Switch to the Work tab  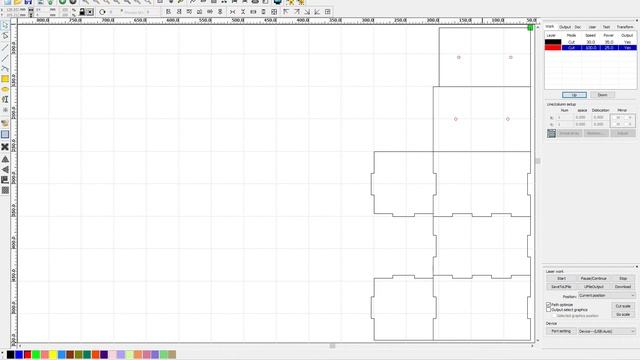coord(550,27)
